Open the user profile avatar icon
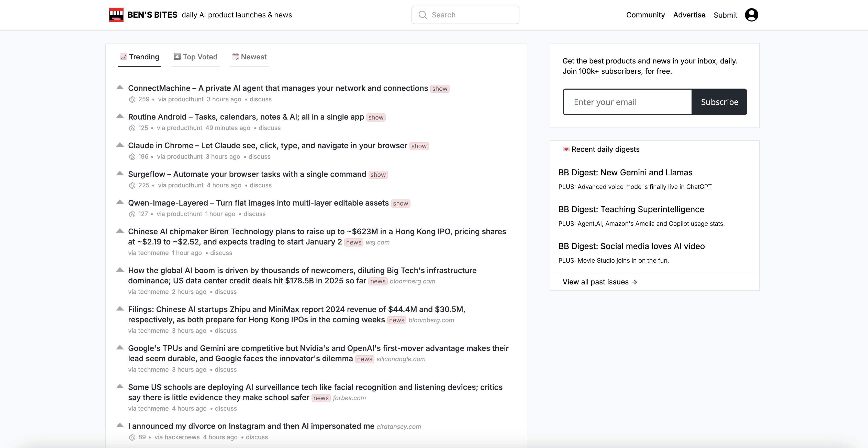This screenshot has height=448, width=868. click(x=751, y=15)
